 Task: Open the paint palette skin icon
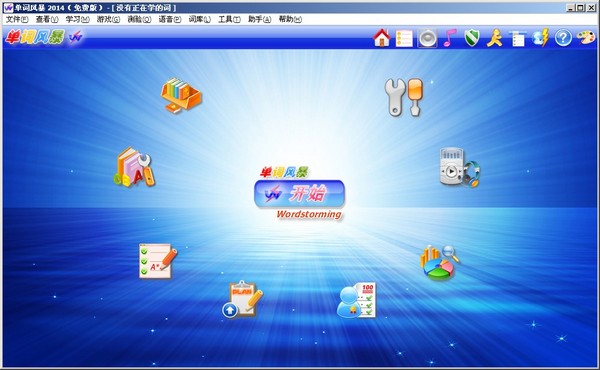click(x=586, y=38)
